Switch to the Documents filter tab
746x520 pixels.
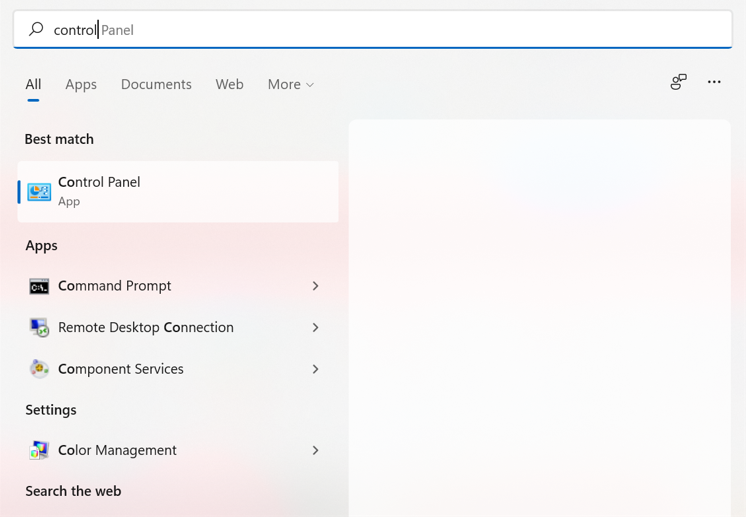[x=156, y=84]
